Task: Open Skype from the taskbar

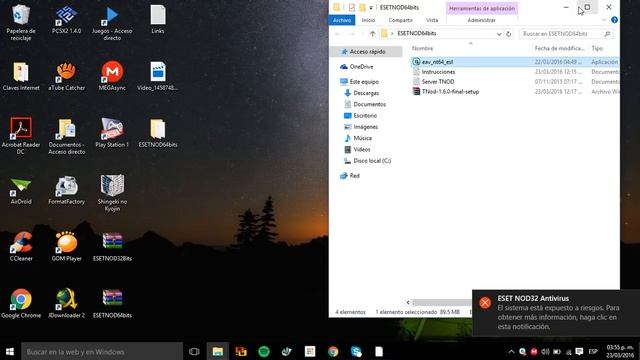Action: [356, 351]
